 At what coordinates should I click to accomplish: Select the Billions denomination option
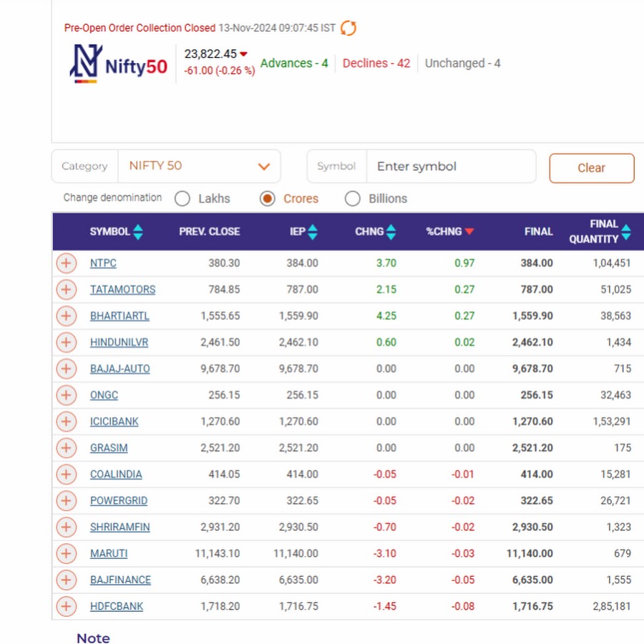(352, 198)
